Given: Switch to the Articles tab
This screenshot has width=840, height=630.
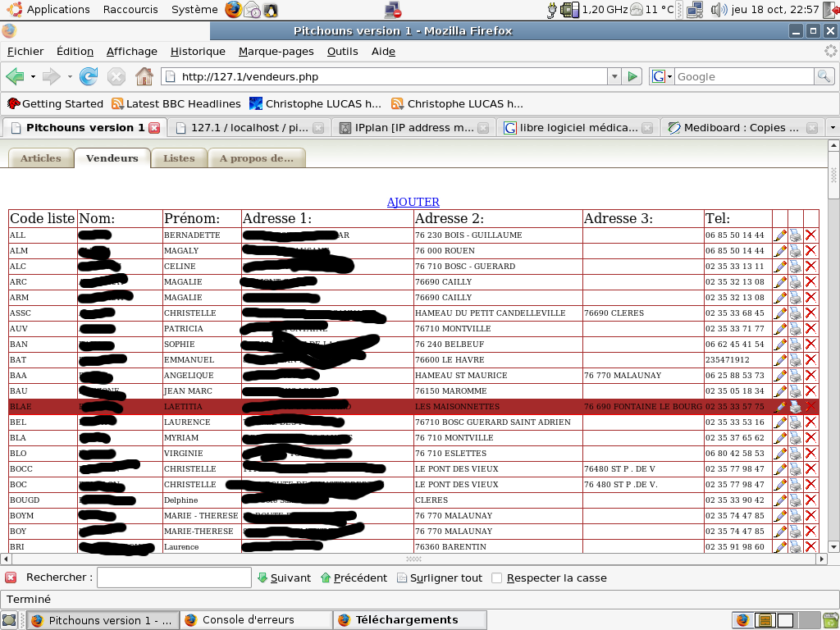Looking at the screenshot, I should point(41,158).
